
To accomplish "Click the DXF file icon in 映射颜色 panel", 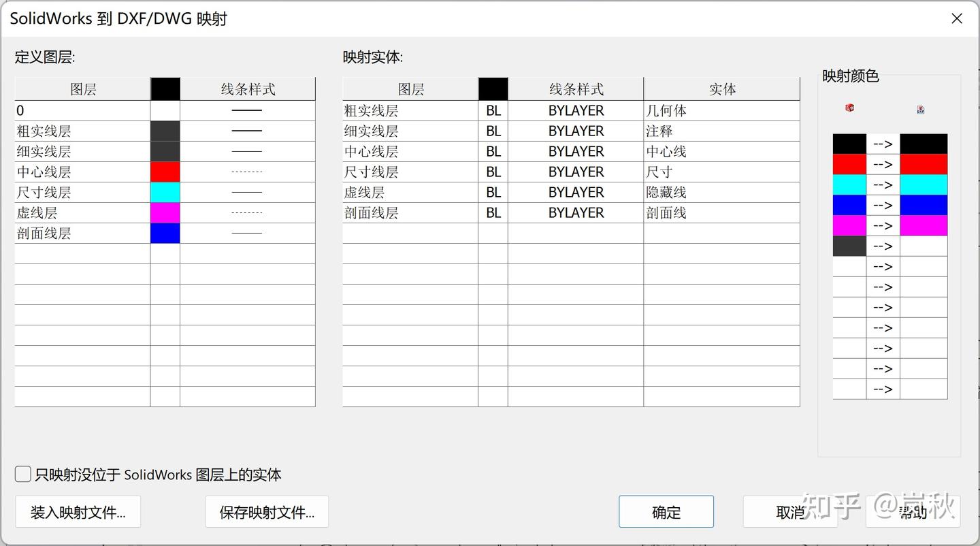I will (x=920, y=109).
